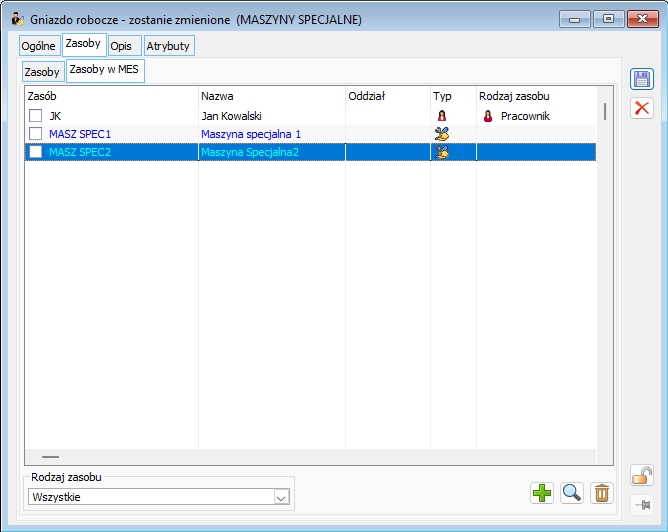
Task: Switch to the Ogólne tab
Action: (x=39, y=46)
